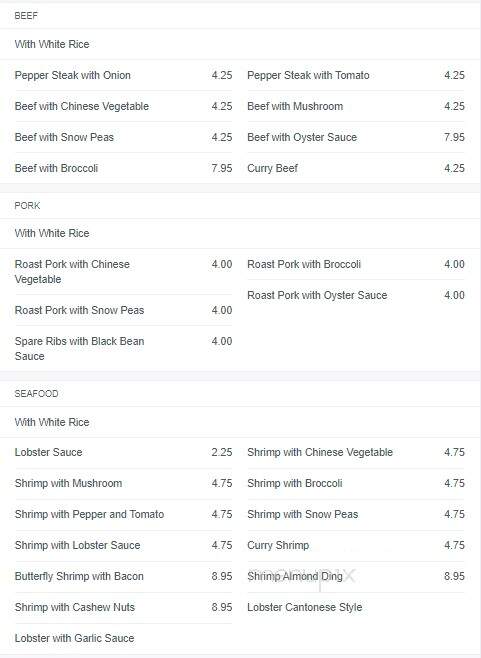Image resolution: width=481 pixels, height=658 pixels.
Task: Choose Shrimp with Chinese Vegetable
Action: pos(320,452)
